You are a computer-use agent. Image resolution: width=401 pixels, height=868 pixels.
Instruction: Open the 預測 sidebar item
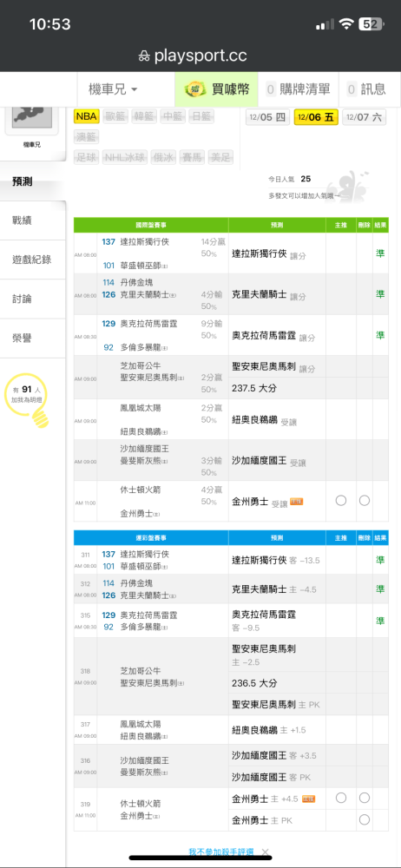[x=33, y=181]
